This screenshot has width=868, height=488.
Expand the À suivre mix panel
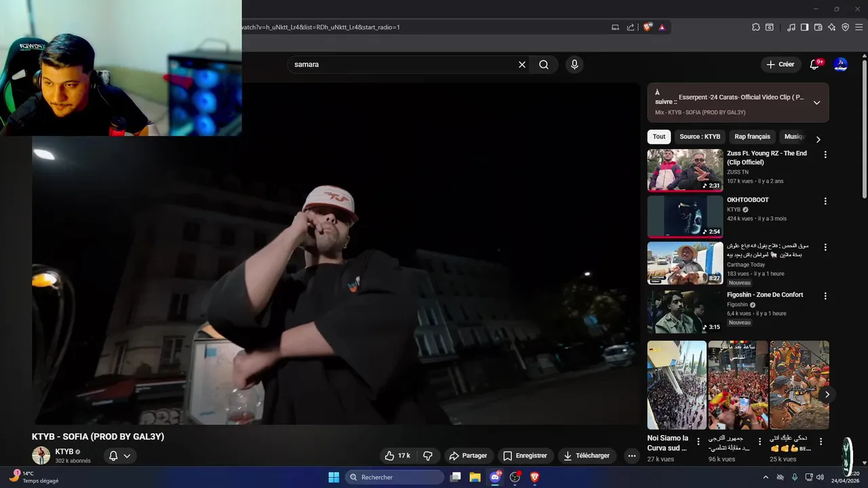point(816,102)
